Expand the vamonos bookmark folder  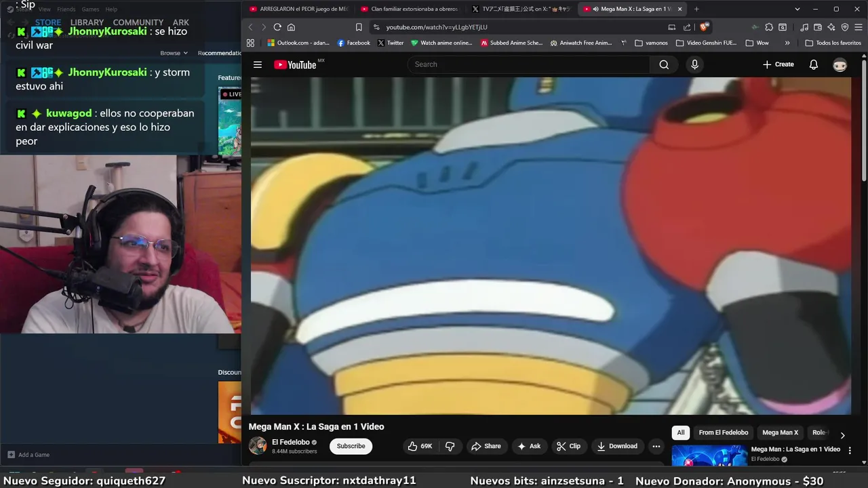(651, 43)
